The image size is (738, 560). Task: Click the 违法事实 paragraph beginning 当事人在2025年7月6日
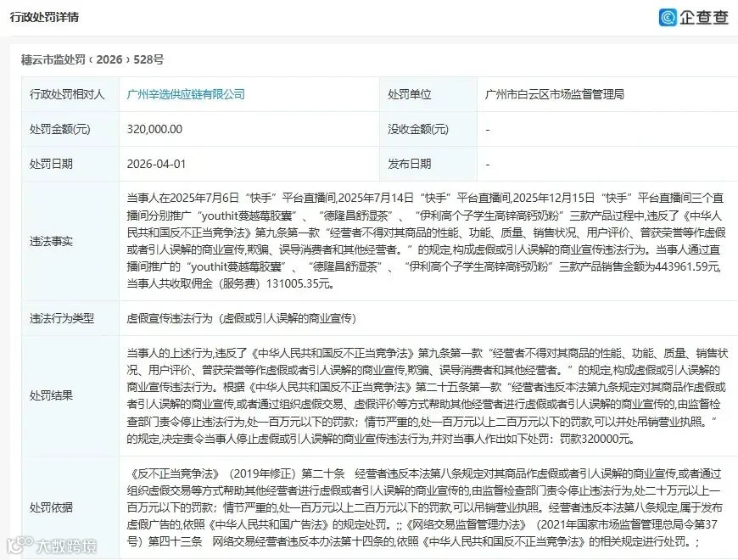click(425, 241)
